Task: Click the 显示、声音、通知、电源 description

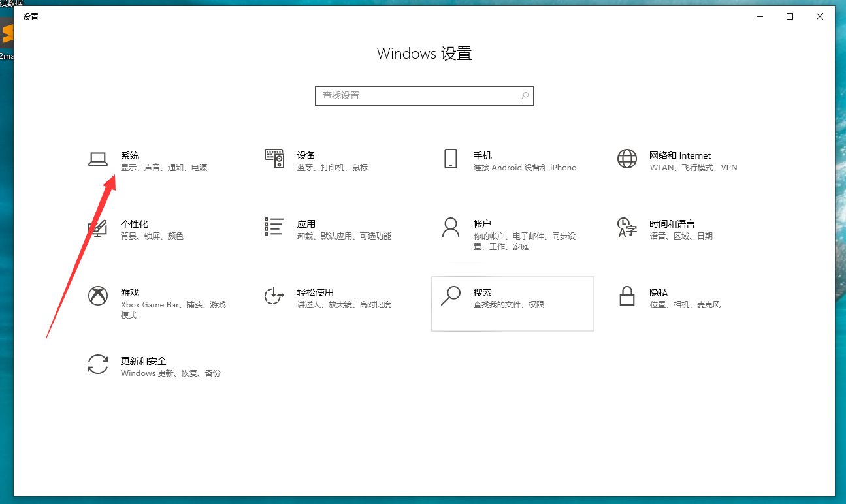Action: pyautogui.click(x=164, y=168)
